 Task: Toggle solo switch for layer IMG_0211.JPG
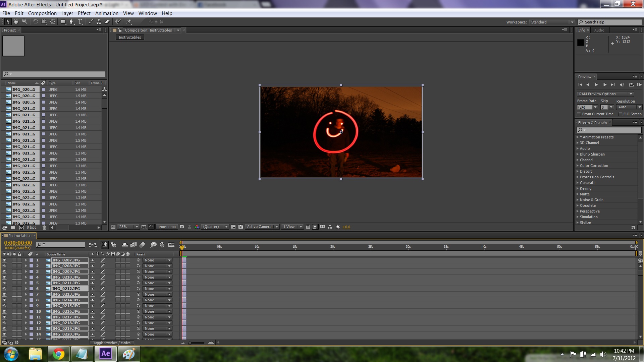click(14, 283)
